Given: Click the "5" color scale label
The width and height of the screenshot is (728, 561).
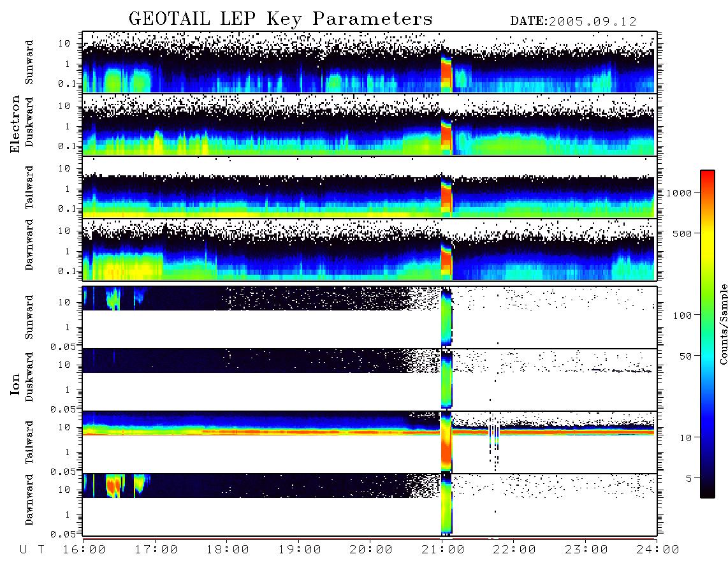Looking at the screenshot, I should coord(688,478).
